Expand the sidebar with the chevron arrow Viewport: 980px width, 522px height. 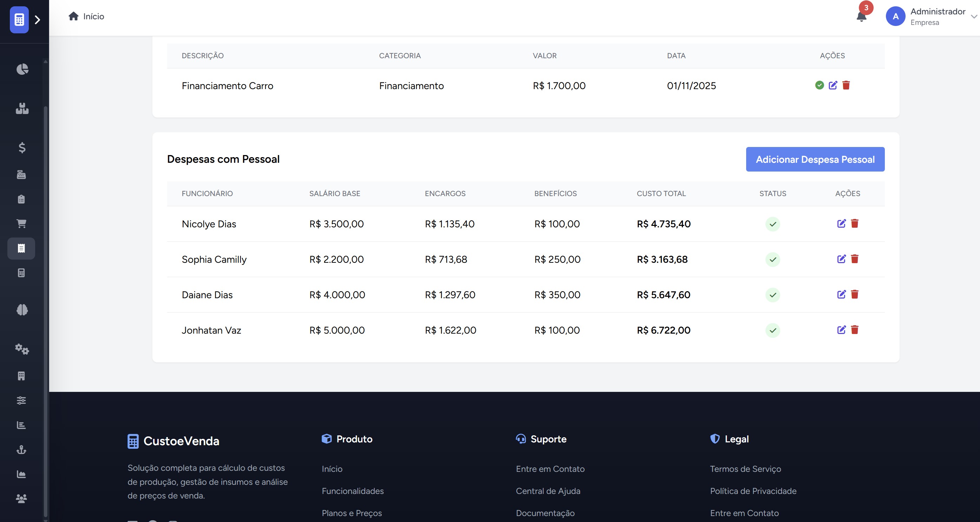[37, 20]
